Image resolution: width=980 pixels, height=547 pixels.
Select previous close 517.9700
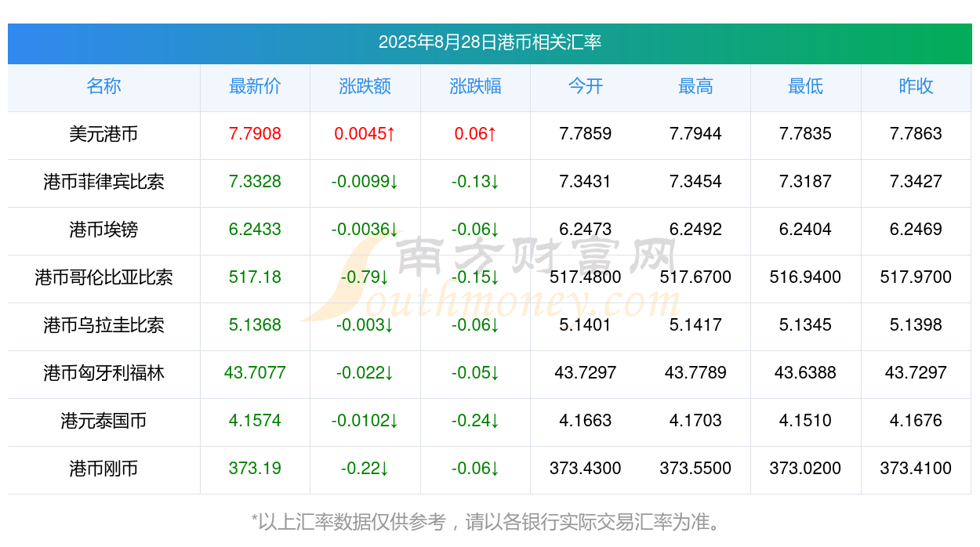click(x=916, y=277)
